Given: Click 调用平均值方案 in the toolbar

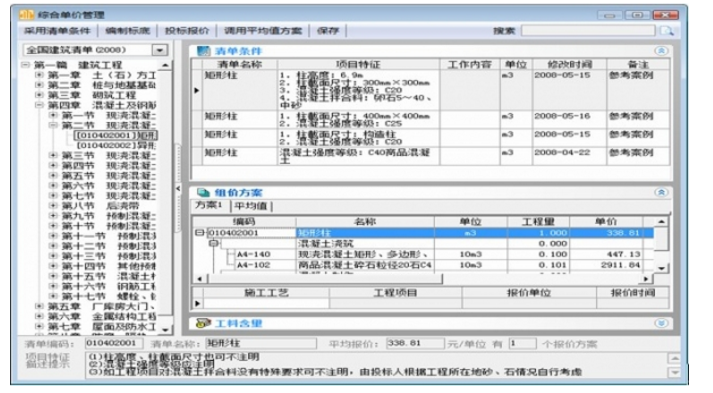Looking at the screenshot, I should [x=263, y=31].
